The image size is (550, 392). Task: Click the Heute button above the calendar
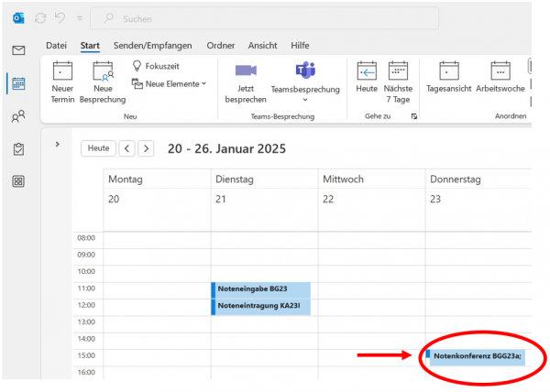[98, 148]
